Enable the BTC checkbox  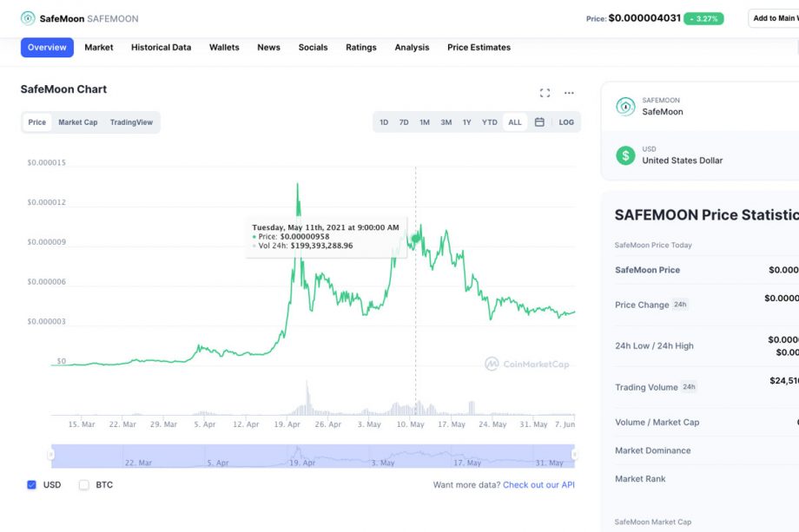[x=84, y=484]
